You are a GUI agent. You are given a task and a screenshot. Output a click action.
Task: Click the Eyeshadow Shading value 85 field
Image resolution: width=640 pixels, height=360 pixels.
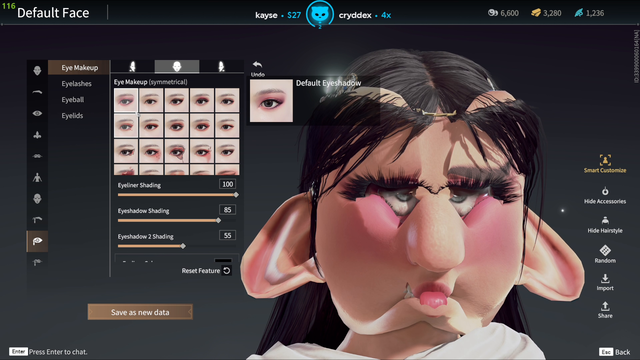(x=227, y=210)
